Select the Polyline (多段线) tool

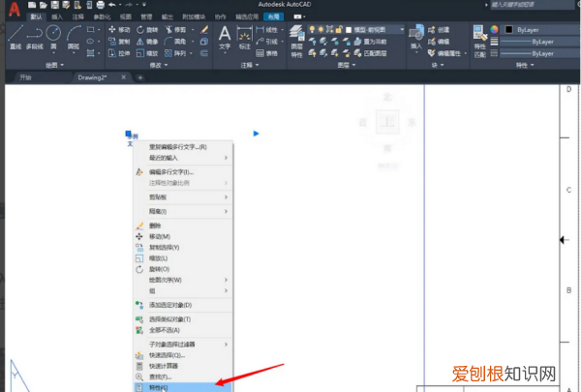point(35,37)
